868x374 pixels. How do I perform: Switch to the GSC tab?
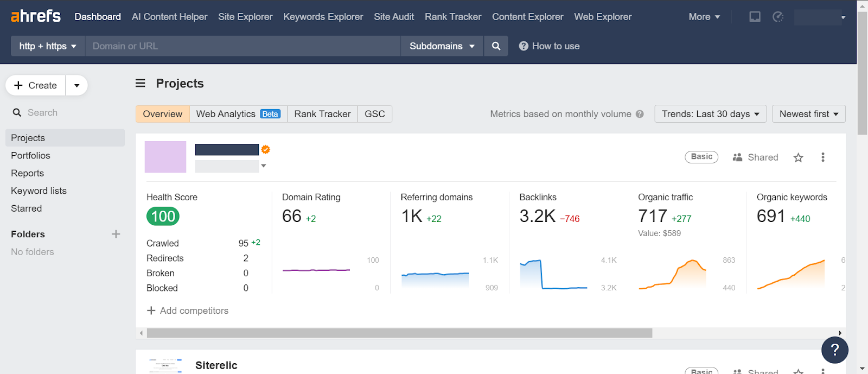coord(375,114)
